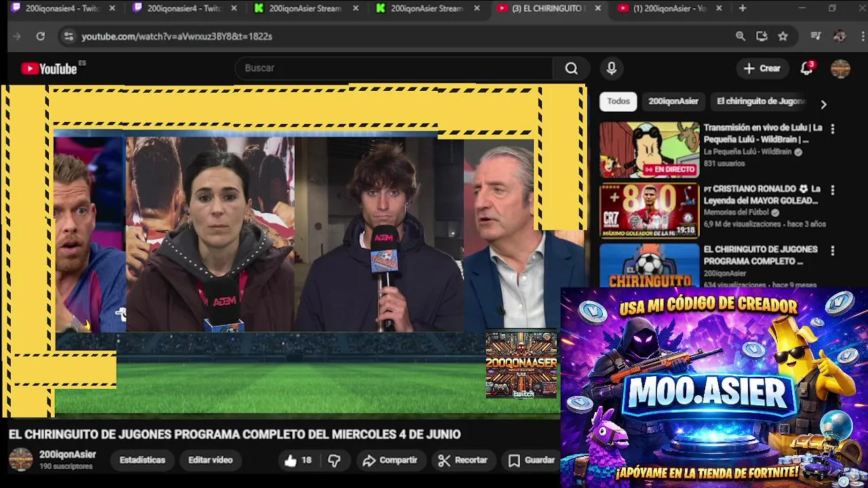Open a new browser tab
This screenshot has width=868, height=488.
click(743, 9)
